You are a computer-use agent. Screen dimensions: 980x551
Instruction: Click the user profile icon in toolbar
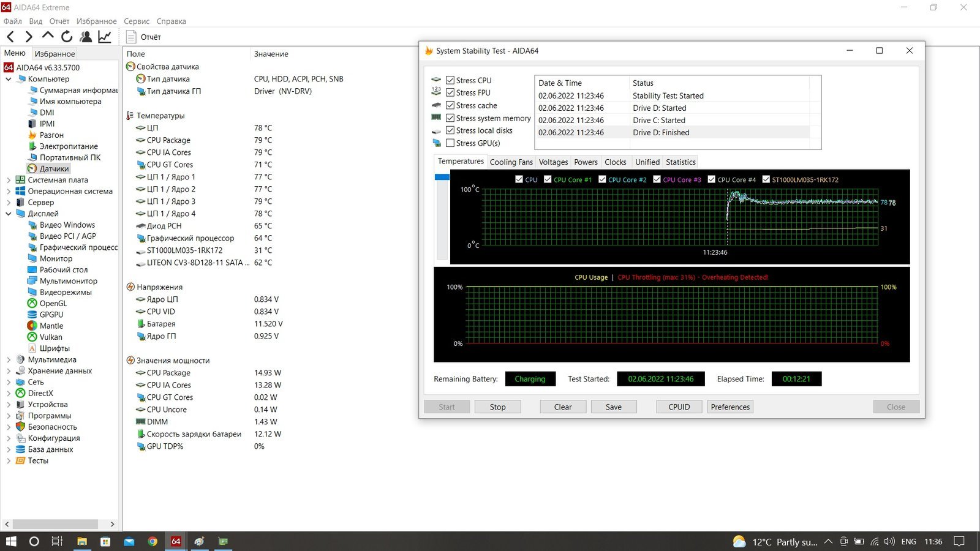[86, 37]
